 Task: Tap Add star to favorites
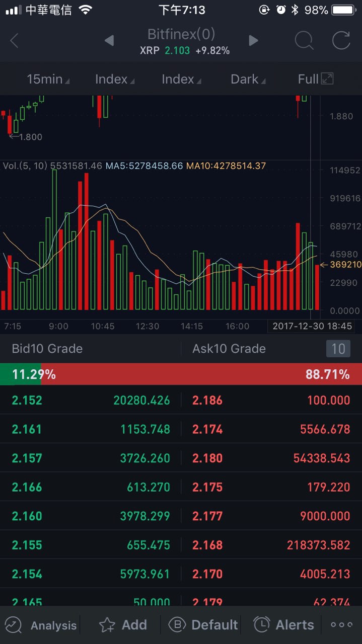[123, 625]
